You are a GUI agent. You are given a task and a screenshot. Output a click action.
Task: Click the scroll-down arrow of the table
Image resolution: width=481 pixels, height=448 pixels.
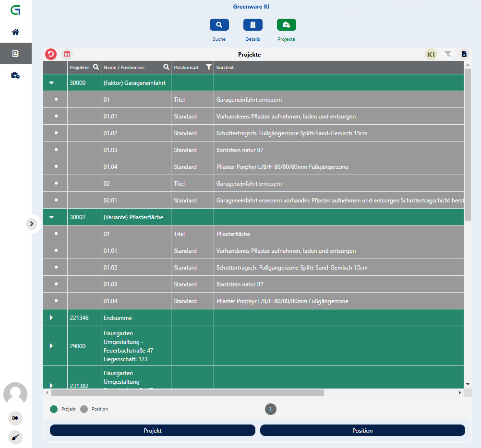[x=468, y=384]
